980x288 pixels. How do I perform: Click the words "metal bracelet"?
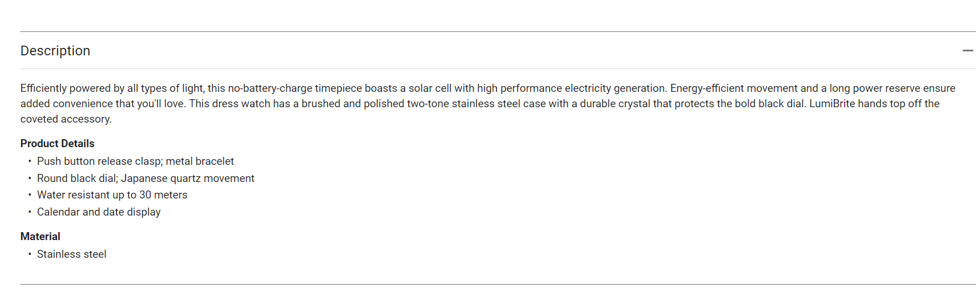click(x=200, y=161)
